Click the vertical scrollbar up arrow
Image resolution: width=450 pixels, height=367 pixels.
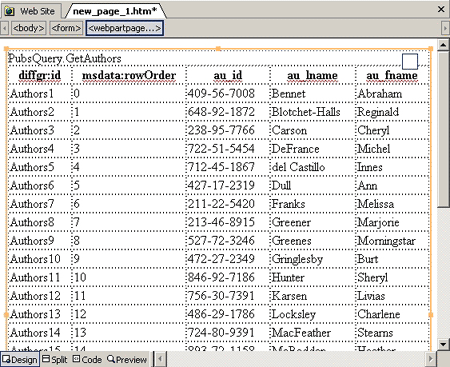[x=443, y=45]
